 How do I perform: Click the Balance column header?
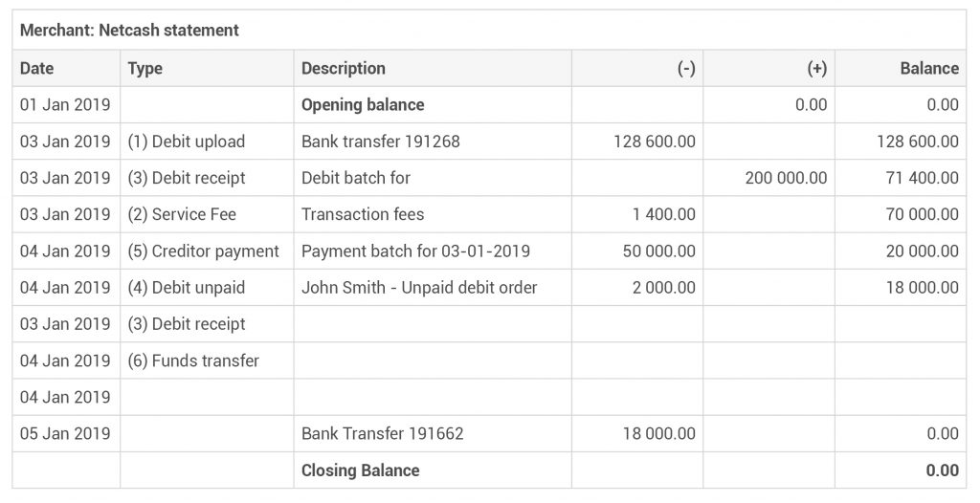[x=929, y=69]
